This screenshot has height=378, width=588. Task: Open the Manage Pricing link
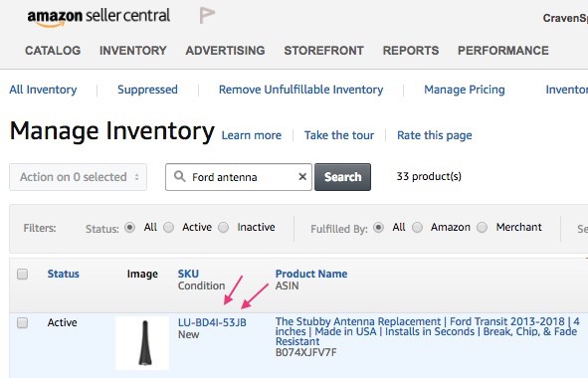pos(465,90)
